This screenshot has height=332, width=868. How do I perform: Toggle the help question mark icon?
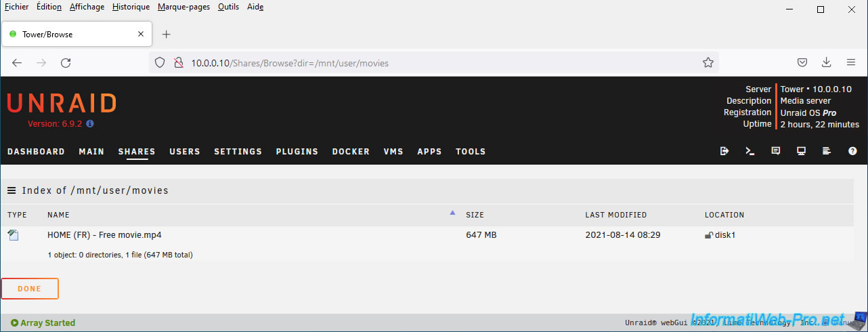tap(852, 151)
